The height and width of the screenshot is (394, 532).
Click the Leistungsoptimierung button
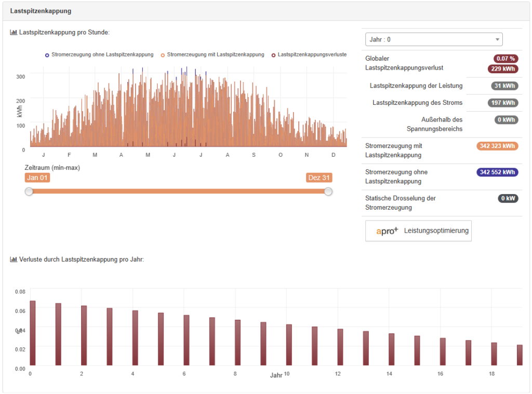point(418,230)
